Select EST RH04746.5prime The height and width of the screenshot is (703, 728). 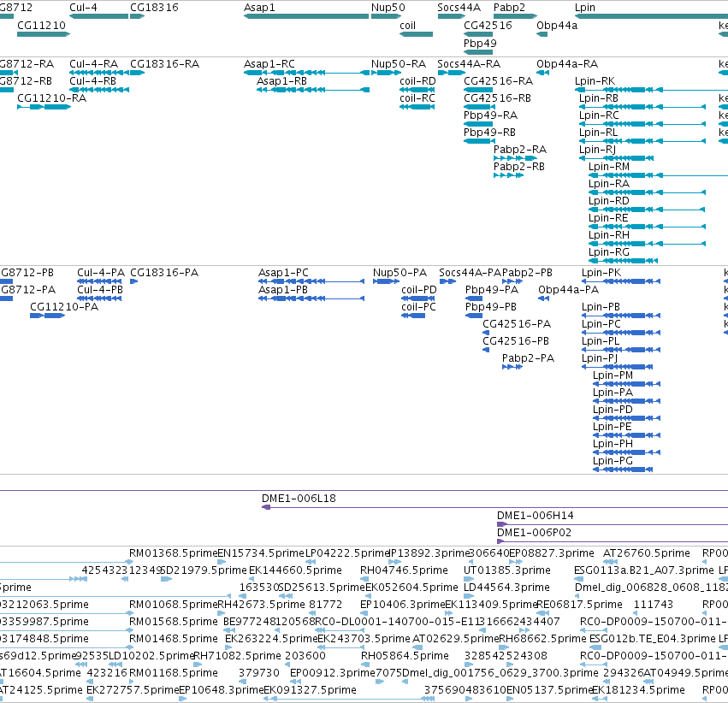(x=404, y=570)
